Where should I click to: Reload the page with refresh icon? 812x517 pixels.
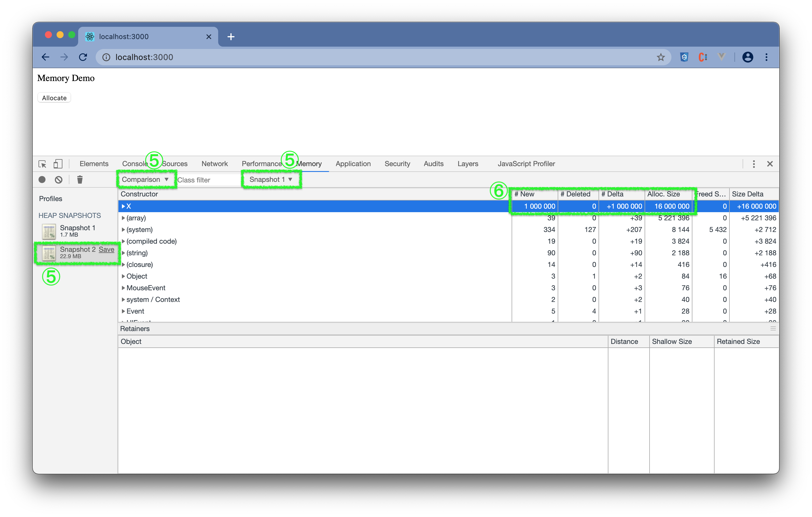point(83,57)
